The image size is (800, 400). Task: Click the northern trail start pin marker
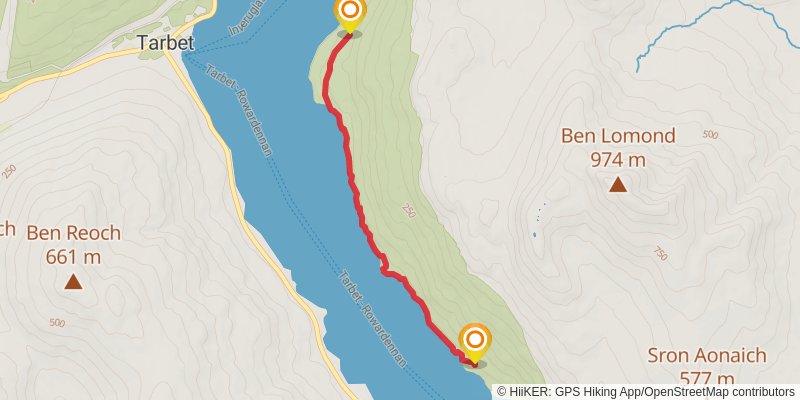tap(350, 14)
